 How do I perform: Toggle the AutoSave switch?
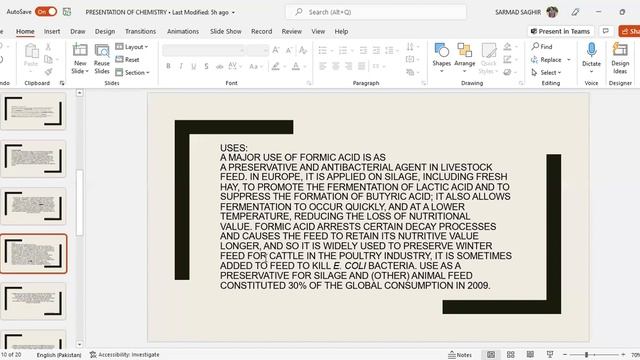[46, 12]
